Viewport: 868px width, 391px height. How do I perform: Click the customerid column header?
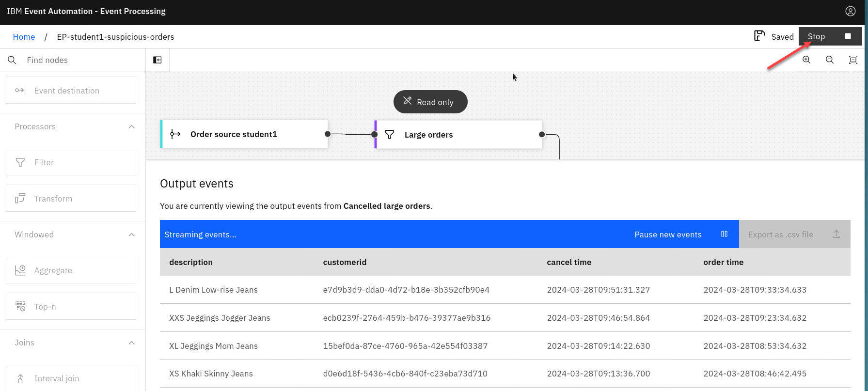345,262
